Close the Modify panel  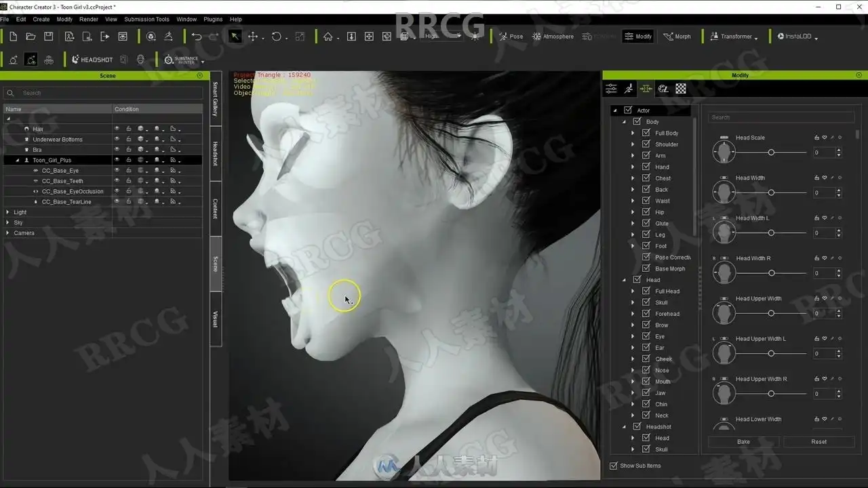[859, 75]
